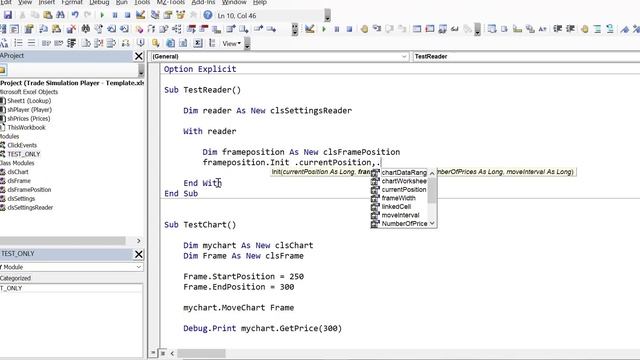640x360 pixels.
Task: Click the Uncomment Block icon on Edit toolbar
Action: click(610, 29)
